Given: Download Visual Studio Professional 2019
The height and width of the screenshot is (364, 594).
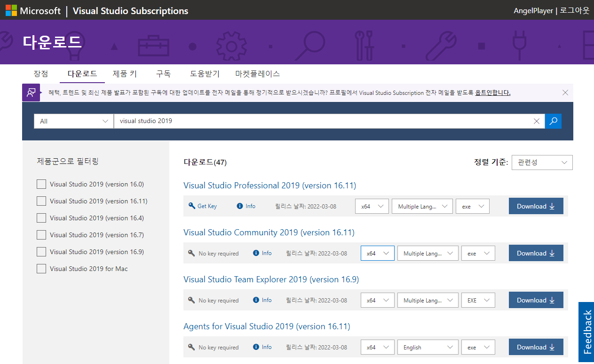Looking at the screenshot, I should pyautogui.click(x=536, y=206).
